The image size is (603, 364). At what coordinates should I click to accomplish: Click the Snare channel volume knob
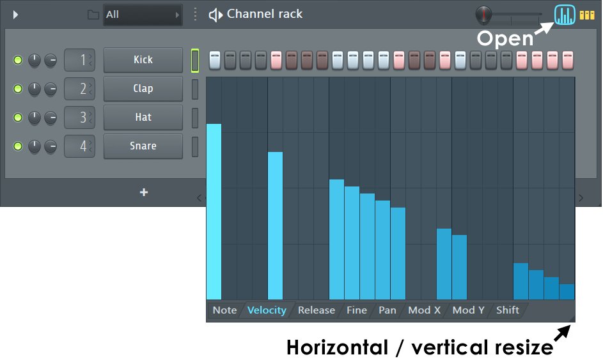click(51, 146)
